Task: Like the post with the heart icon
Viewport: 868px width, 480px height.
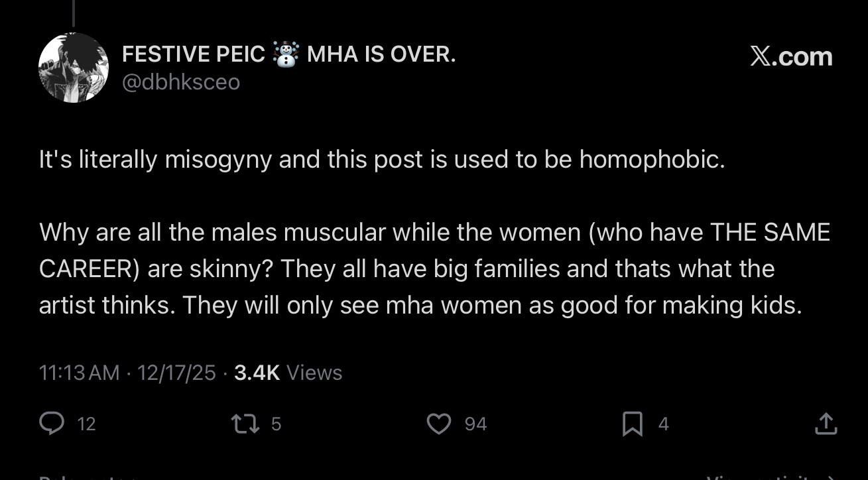Action: 439,423
